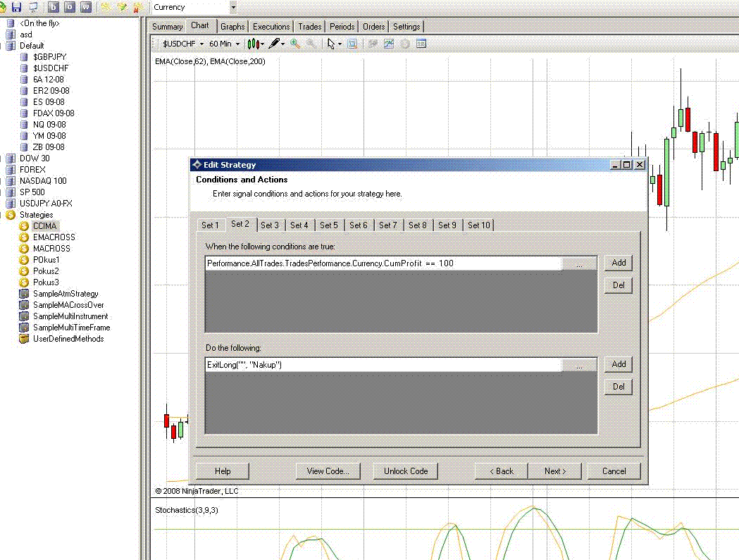Image resolution: width=739 pixels, height=560 pixels.
Task: Click the Save floppy disk icon
Action: point(17,7)
